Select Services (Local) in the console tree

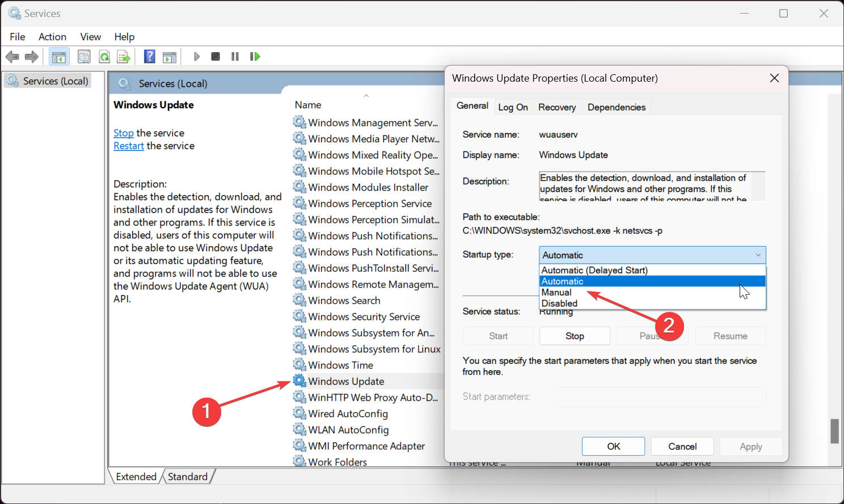pyautogui.click(x=49, y=81)
